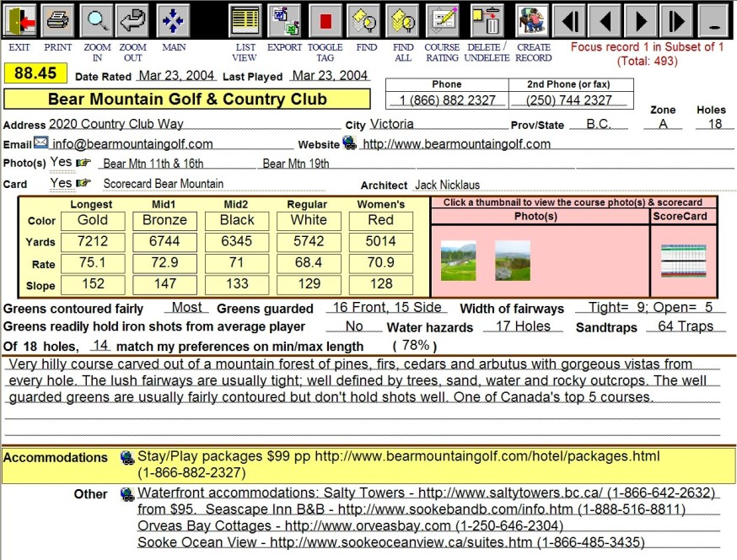737x560 pixels.
Task: Open the first course photo thumbnail
Action: click(x=458, y=261)
